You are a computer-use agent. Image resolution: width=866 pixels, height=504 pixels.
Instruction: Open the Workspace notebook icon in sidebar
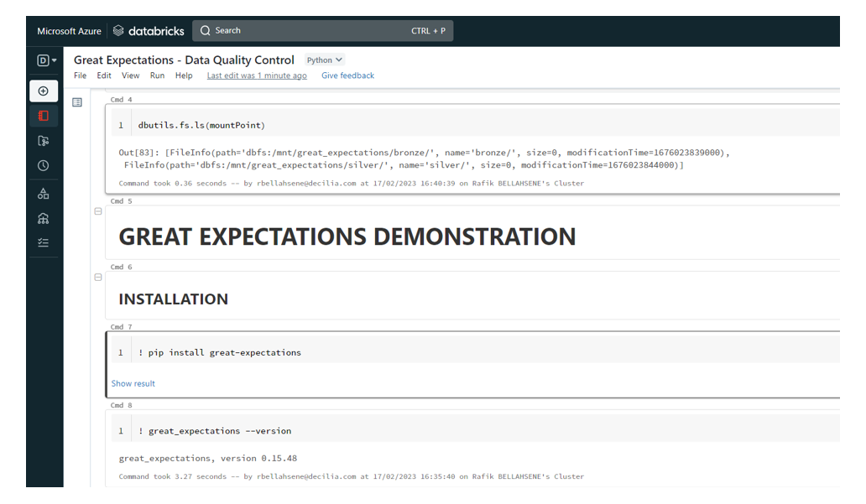coord(44,116)
